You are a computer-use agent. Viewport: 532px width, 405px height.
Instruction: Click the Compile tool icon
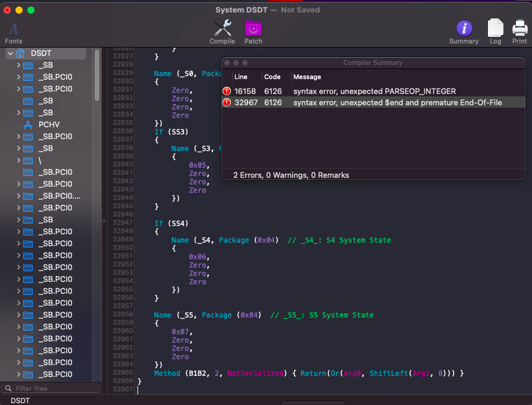click(x=222, y=28)
